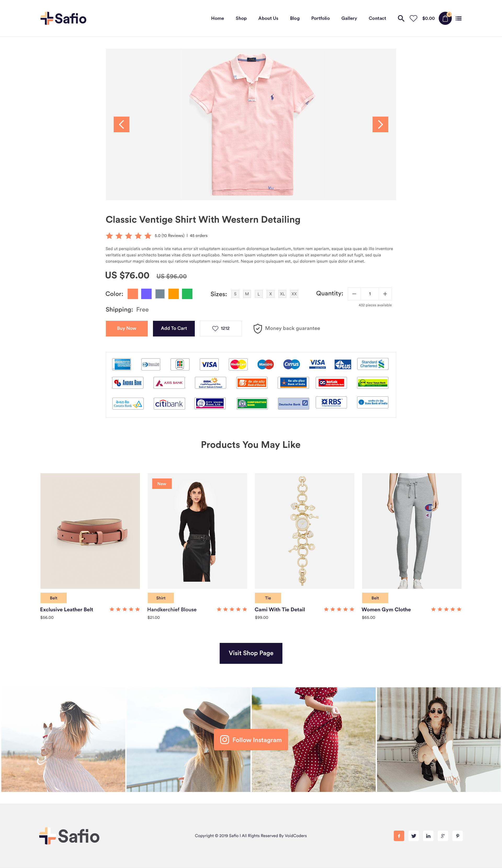This screenshot has height=868, width=502.
Task: Open Twitter link in footer
Action: tap(413, 836)
